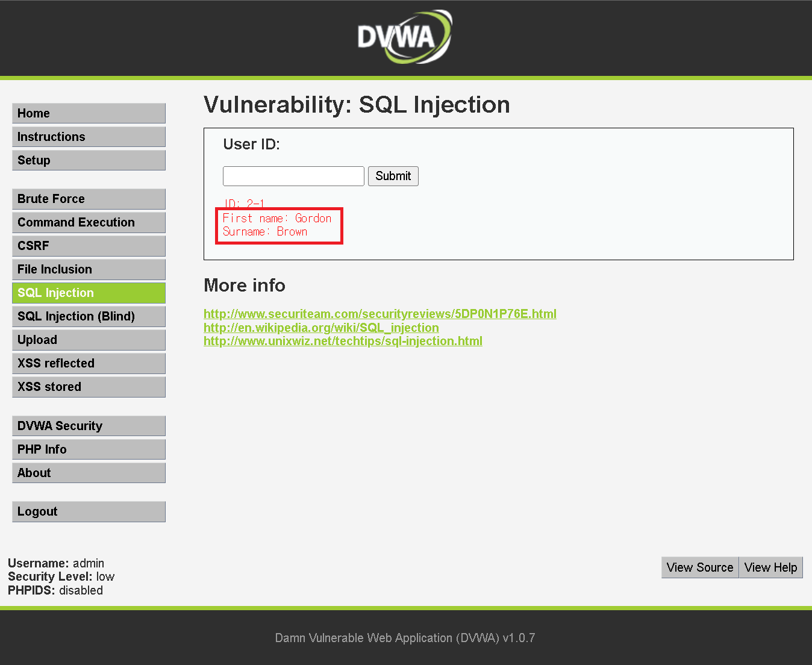This screenshot has width=812, height=665.
Task: Open the XSS reflected page
Action: (x=89, y=363)
